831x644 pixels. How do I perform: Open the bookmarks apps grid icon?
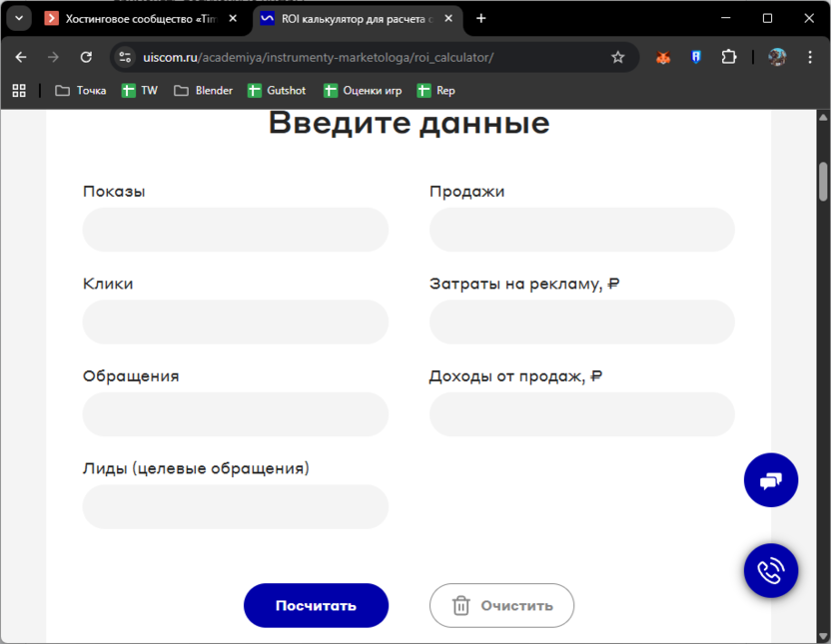coord(18,90)
